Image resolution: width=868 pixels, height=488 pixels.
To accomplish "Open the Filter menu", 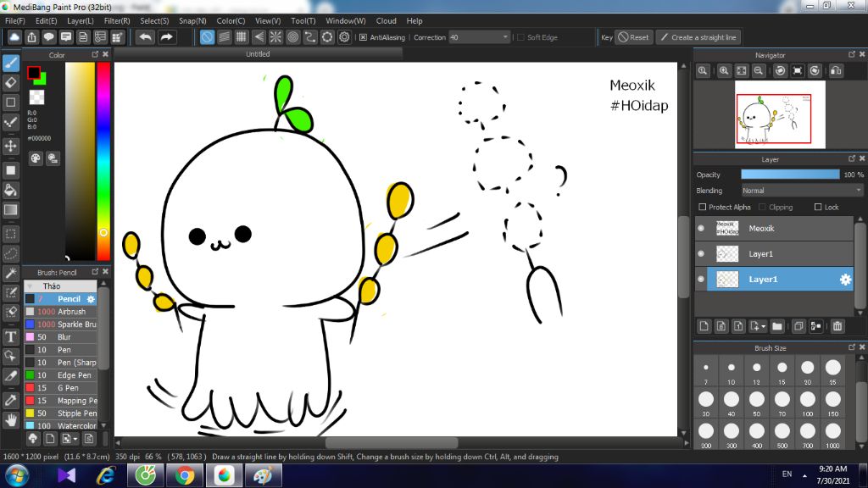I will click(117, 20).
